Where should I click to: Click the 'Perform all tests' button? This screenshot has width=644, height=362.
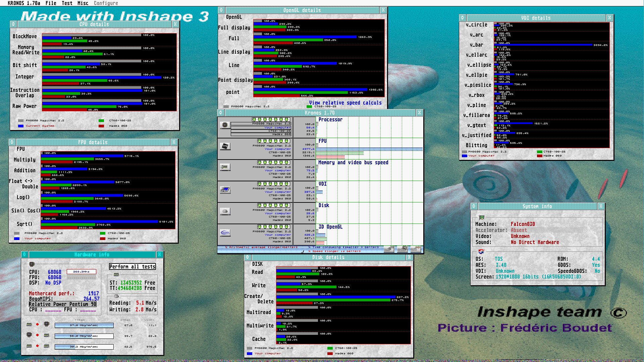(x=132, y=267)
